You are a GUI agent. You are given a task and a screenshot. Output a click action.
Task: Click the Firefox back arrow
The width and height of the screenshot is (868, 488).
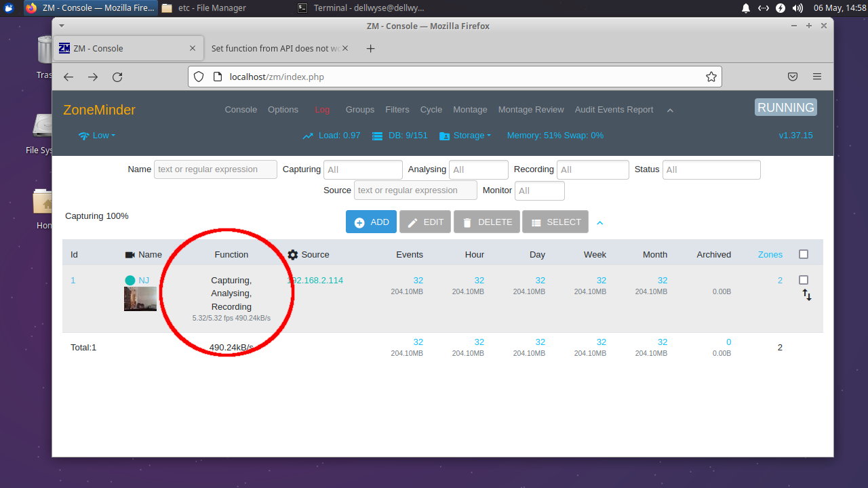pyautogui.click(x=68, y=77)
